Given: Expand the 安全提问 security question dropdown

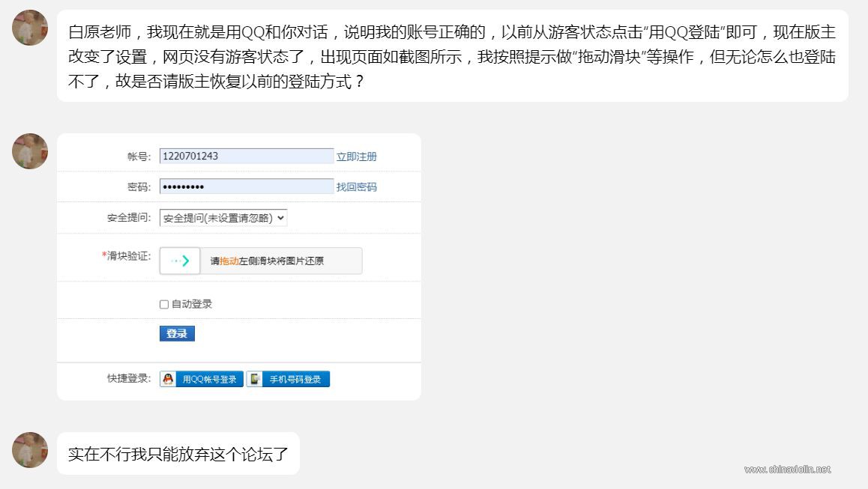Looking at the screenshot, I should coord(223,218).
